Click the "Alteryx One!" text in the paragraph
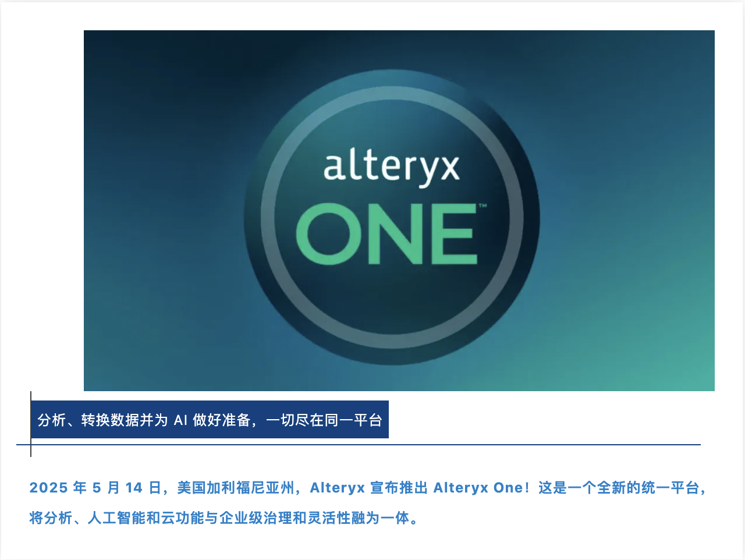Screen dimensions: 745x560 click(x=482, y=488)
